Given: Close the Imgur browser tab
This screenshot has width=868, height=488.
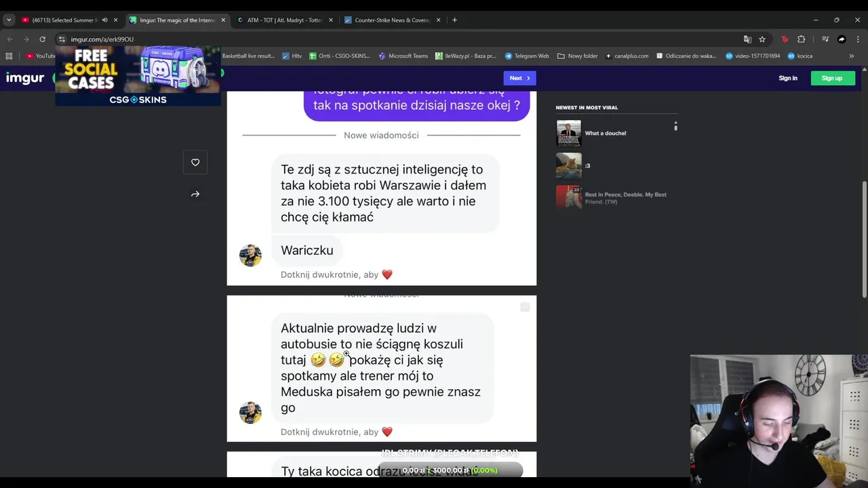Looking at the screenshot, I should (x=223, y=20).
